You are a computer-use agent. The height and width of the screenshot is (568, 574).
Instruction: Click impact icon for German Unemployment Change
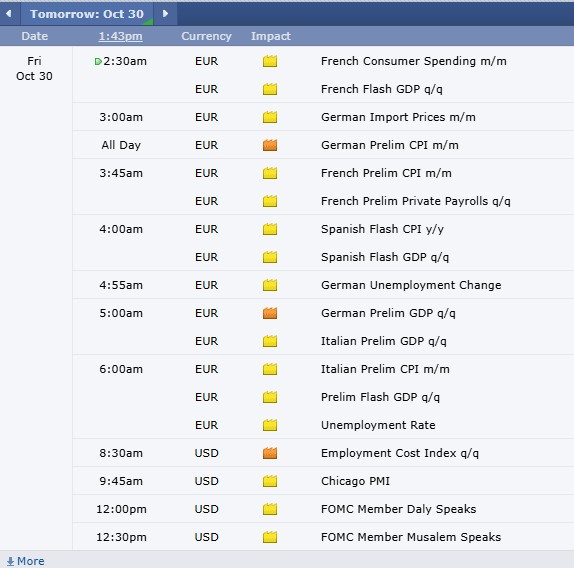[x=270, y=285]
